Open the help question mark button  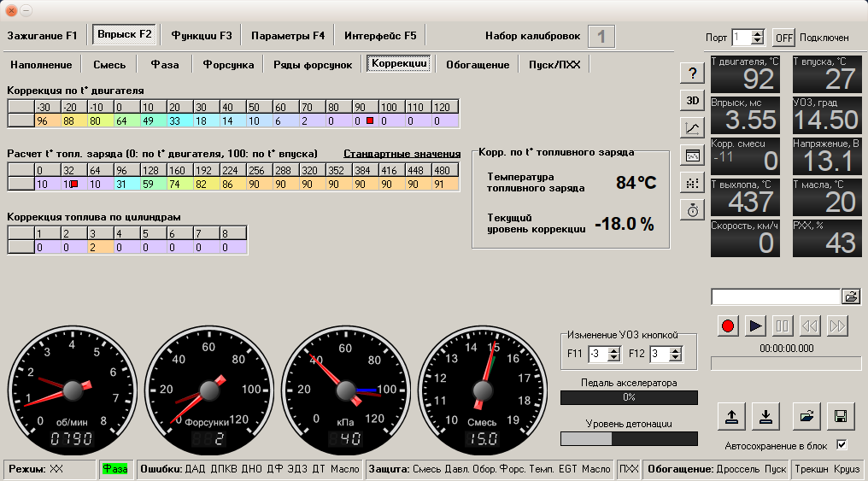[x=693, y=73]
